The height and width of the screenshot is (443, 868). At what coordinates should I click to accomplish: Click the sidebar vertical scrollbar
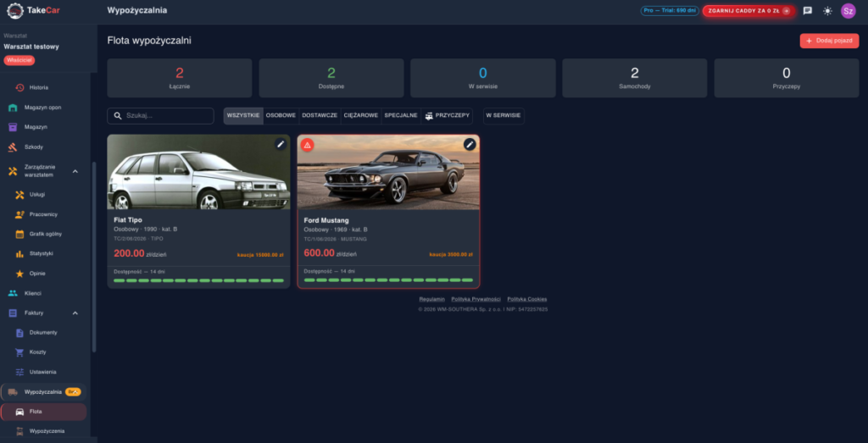(x=93, y=257)
